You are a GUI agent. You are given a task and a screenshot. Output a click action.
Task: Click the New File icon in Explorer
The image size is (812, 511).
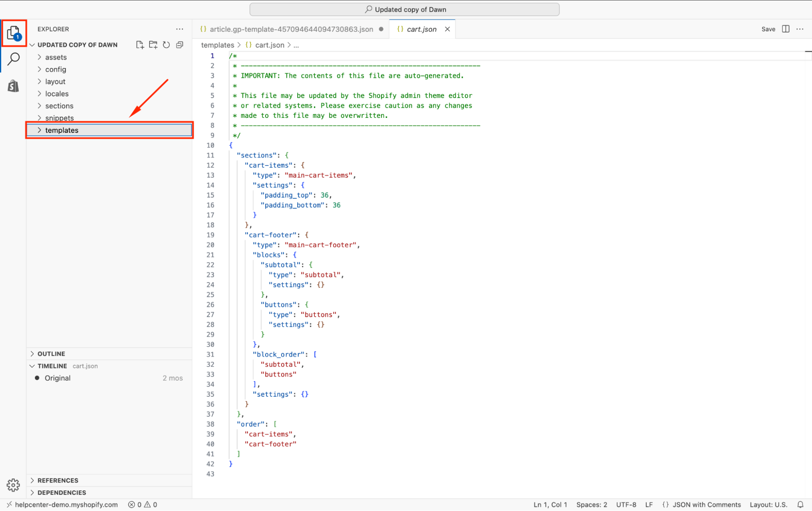click(140, 45)
